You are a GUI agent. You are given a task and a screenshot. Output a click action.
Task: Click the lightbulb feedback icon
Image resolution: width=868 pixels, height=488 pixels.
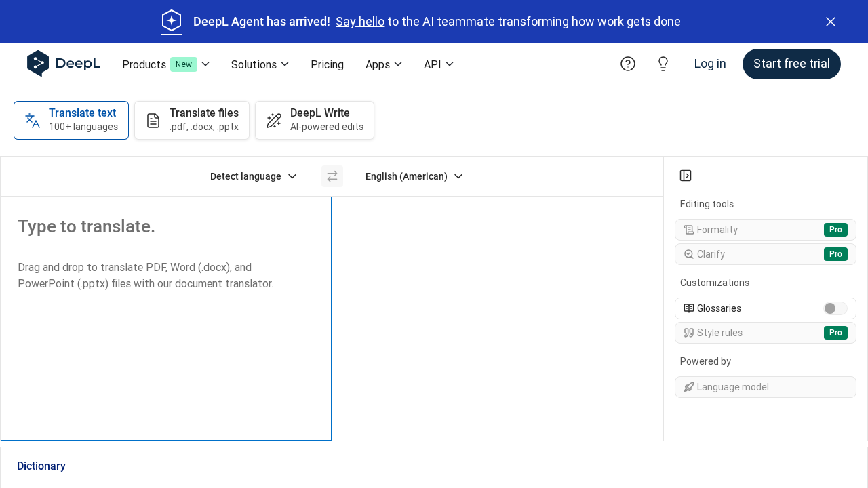pos(663,64)
